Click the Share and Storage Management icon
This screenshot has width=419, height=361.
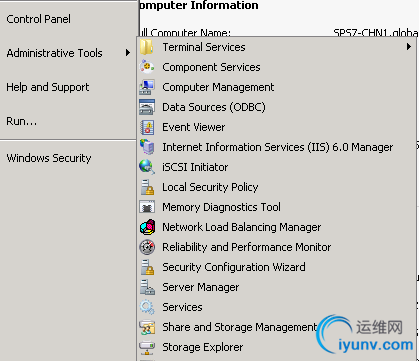147,327
